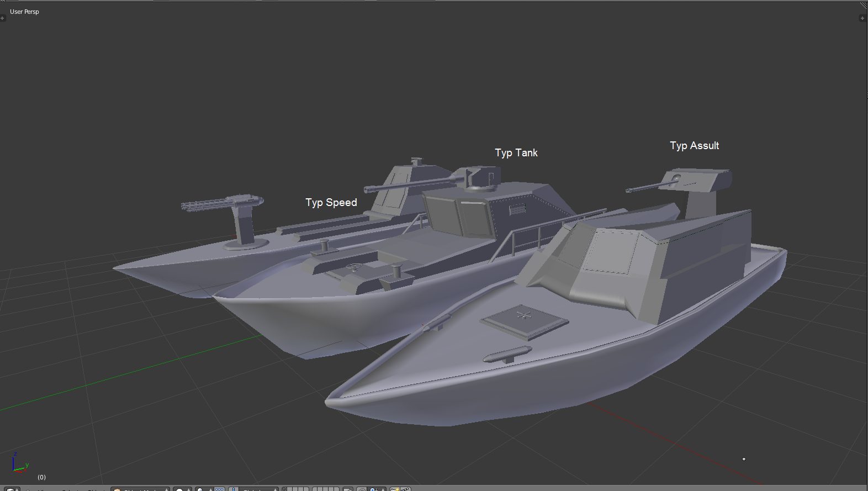Toggle proportional editing icon
Screen dimensions: 868x491
(362, 489)
